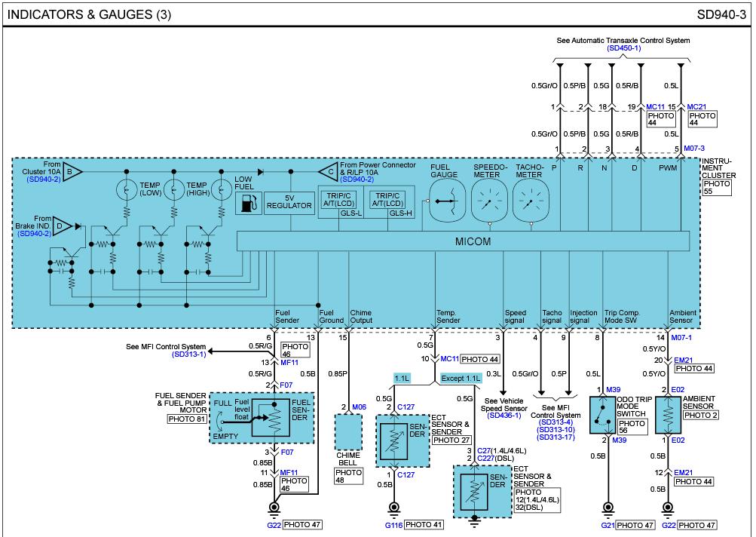Click the TEMP (LOW) lamp symbol
756x537 pixels.
tap(127, 189)
